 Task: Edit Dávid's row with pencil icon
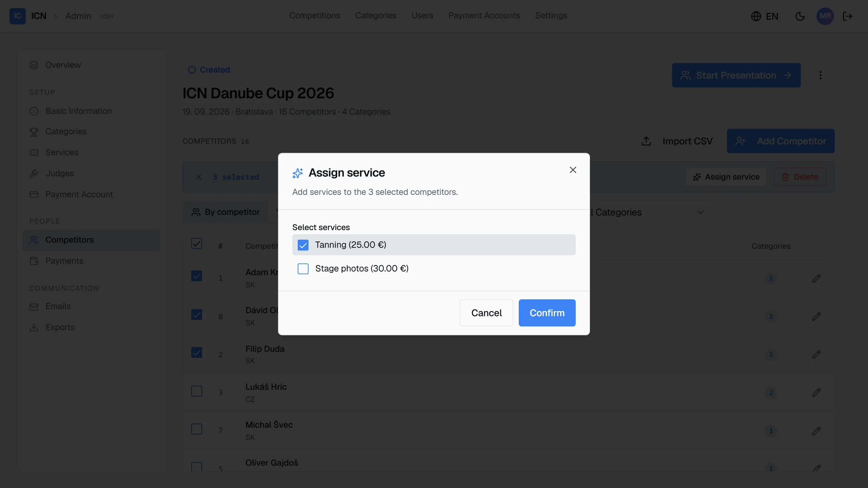coord(816,316)
